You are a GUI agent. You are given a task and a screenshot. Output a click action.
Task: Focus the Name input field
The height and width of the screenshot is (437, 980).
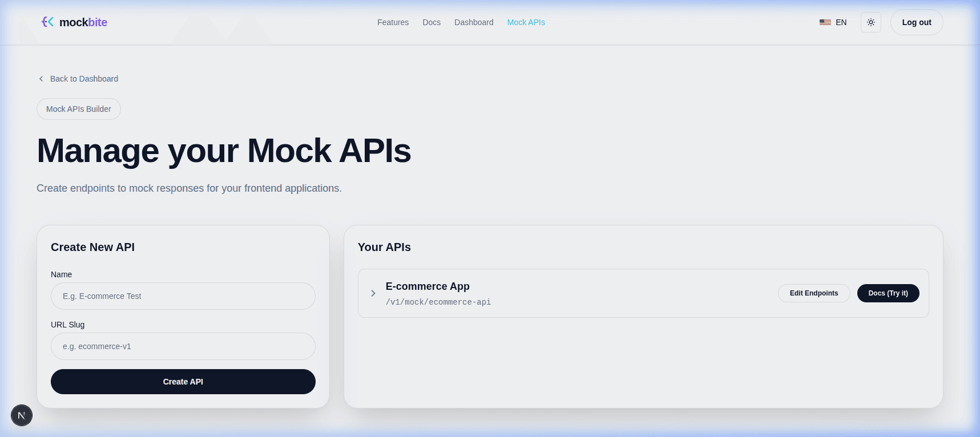point(183,296)
